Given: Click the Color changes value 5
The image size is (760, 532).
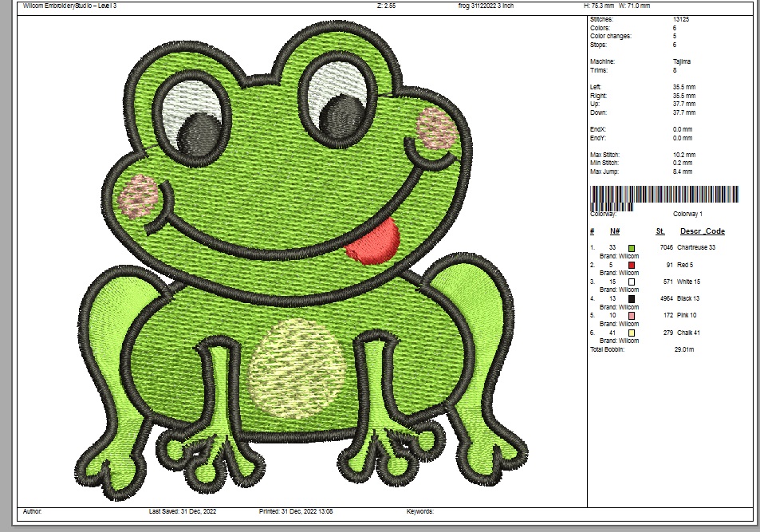Looking at the screenshot, I should pos(675,36).
